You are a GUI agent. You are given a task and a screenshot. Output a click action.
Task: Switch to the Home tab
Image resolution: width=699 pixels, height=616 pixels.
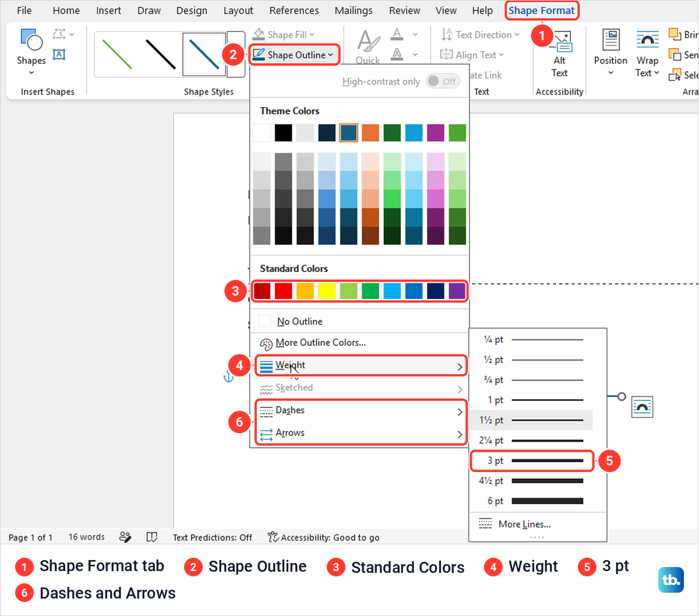(66, 10)
